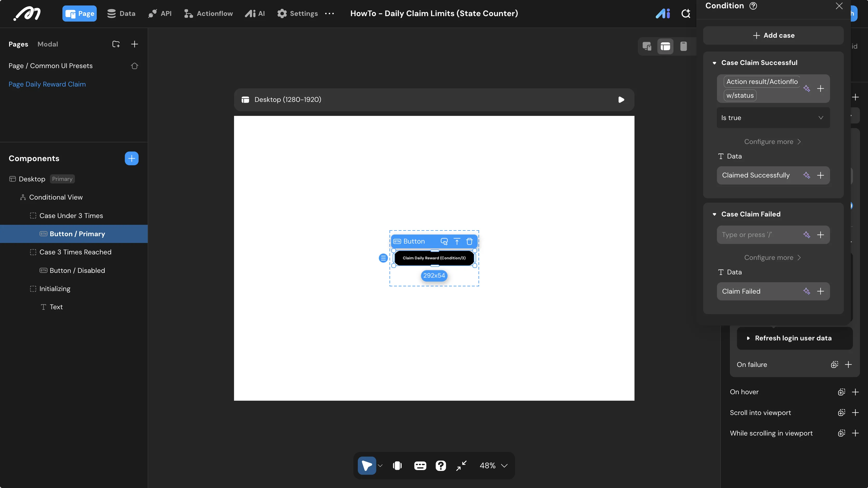This screenshot has width=868, height=488.
Task: Add an action for On failure
Action: point(848,364)
